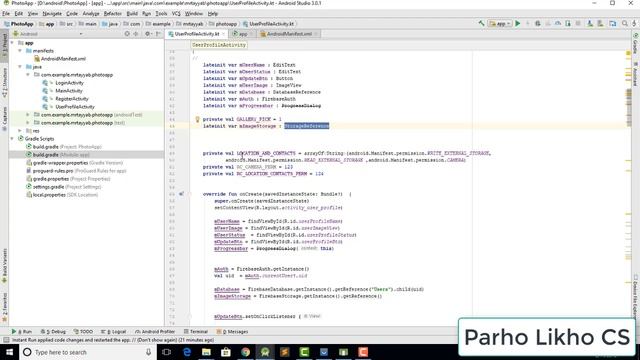This screenshot has width=640, height=360.
Task: Open the Messages tool window
Action: tap(232, 331)
